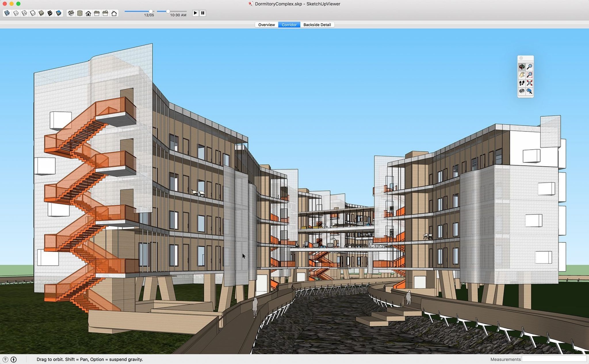The image size is (589, 364).
Task: Select the Pan hand tool
Action: tap(522, 75)
